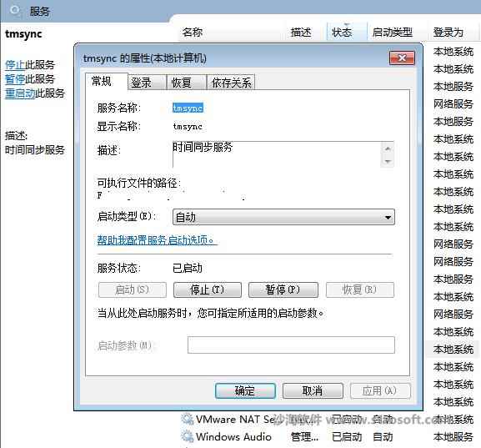Screen dimensions: 481x448
Task: Click the 重启动 this service link
Action: pos(20,93)
